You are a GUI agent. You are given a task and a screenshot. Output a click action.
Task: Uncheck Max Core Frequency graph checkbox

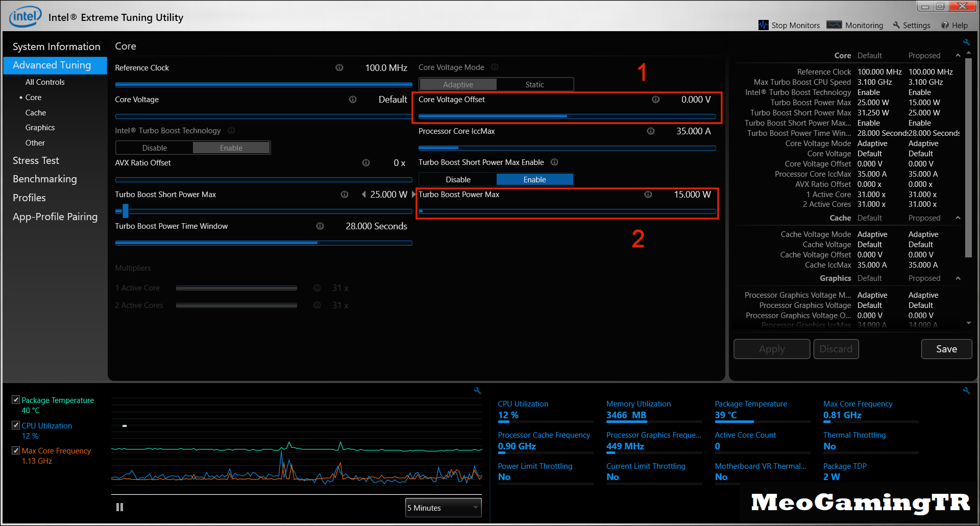coord(16,450)
